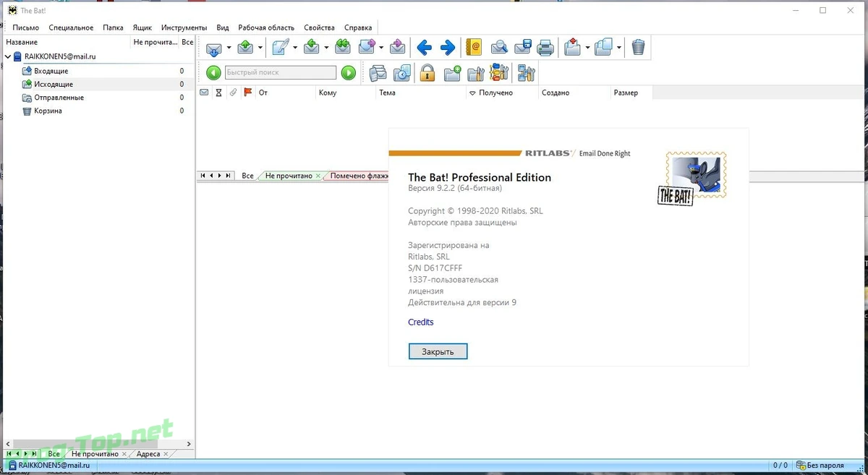Image resolution: width=868 pixels, height=475 pixels.
Task: Click the Reply envelope icon
Action: [x=312, y=48]
